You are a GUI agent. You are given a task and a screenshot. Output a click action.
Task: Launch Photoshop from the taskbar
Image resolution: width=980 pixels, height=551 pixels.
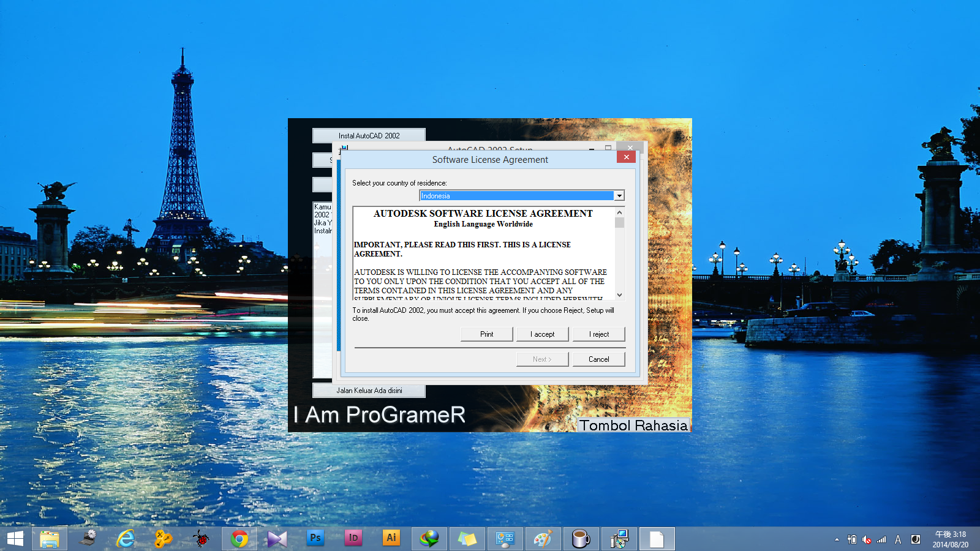click(x=315, y=538)
